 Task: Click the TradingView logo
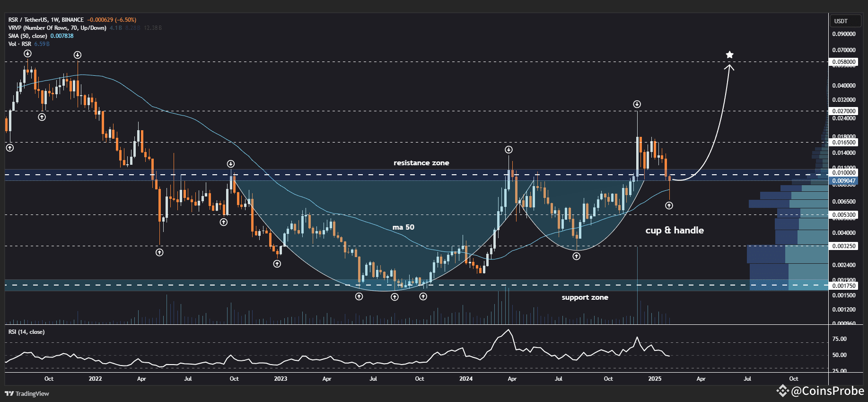coord(27,393)
